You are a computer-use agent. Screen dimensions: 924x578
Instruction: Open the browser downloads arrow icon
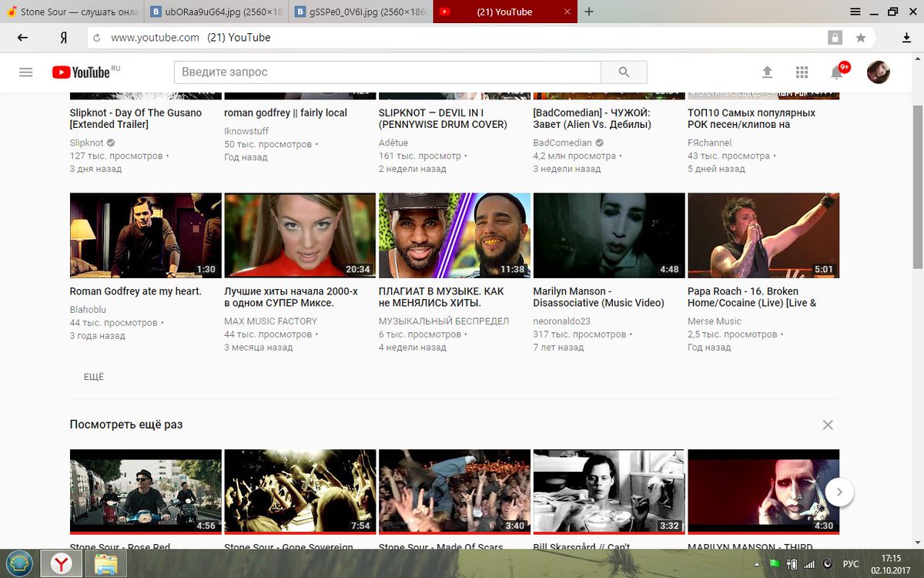(x=907, y=38)
